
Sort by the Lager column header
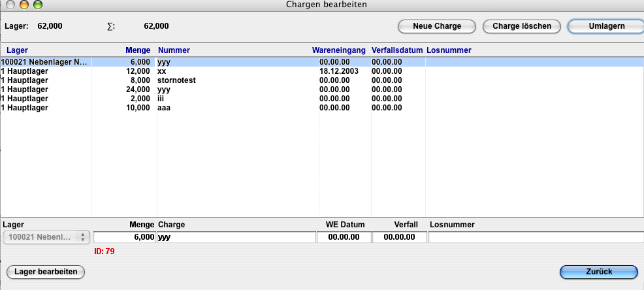point(17,50)
